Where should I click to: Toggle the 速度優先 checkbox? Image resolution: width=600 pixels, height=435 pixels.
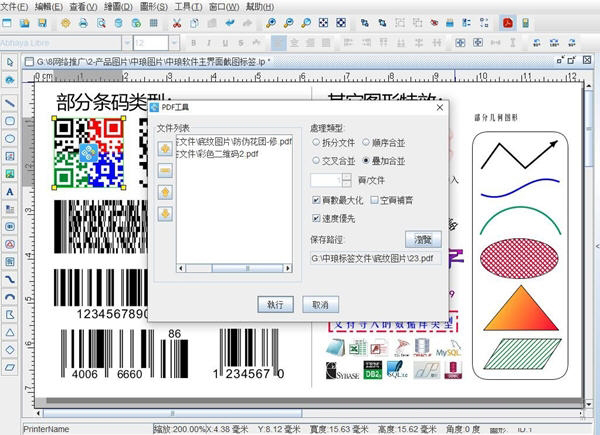[x=317, y=217]
